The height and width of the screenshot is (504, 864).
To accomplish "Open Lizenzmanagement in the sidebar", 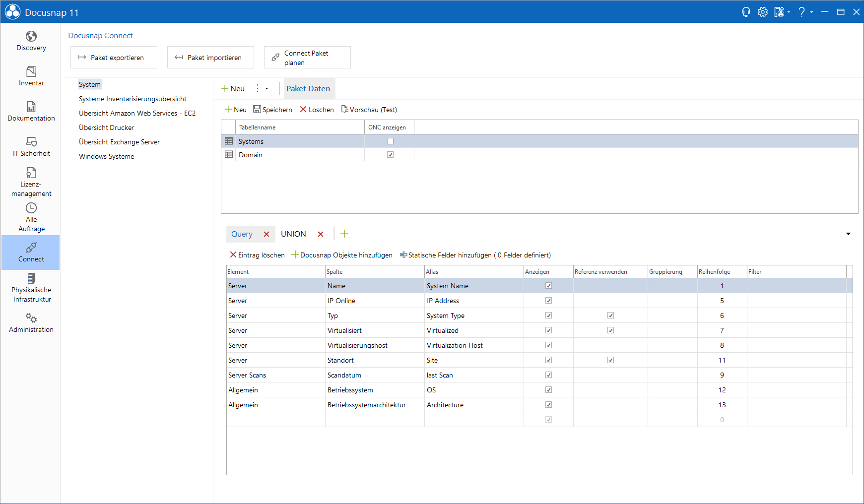I will (31, 182).
